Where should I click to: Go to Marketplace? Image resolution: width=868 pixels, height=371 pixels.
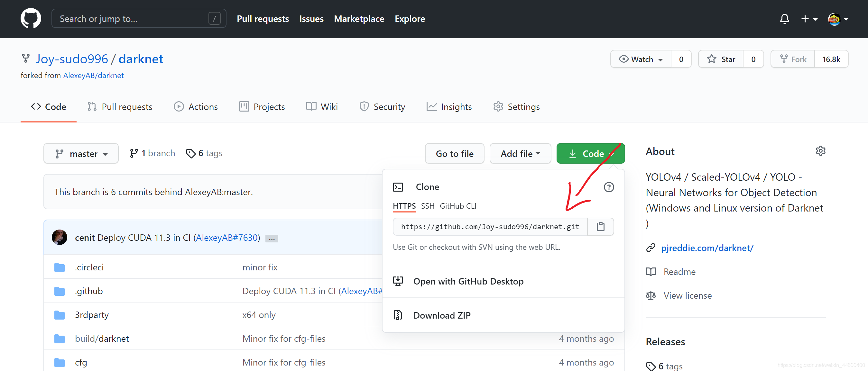click(x=359, y=19)
